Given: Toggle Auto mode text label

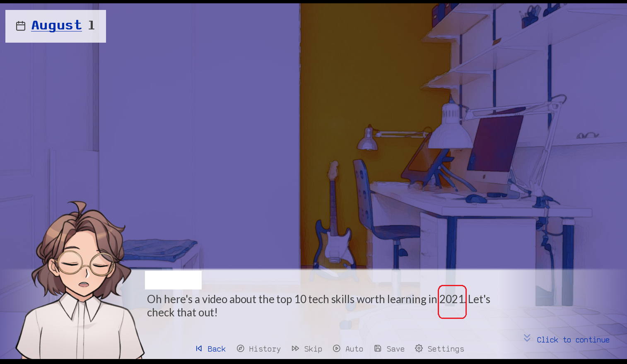Looking at the screenshot, I should pyautogui.click(x=354, y=349).
